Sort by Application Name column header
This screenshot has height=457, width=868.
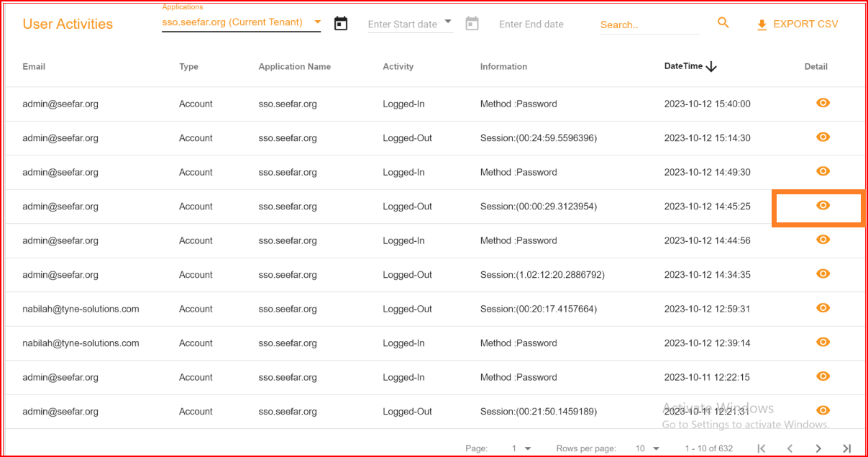tap(295, 66)
